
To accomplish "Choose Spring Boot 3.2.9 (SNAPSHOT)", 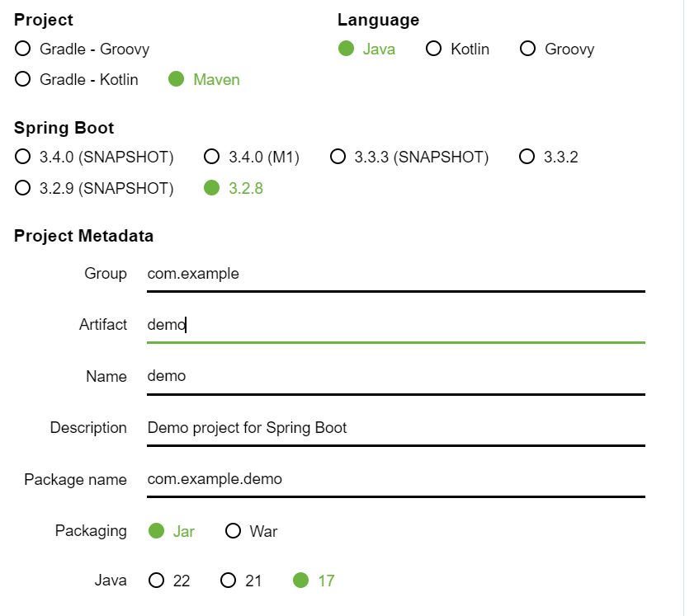I will point(22,188).
